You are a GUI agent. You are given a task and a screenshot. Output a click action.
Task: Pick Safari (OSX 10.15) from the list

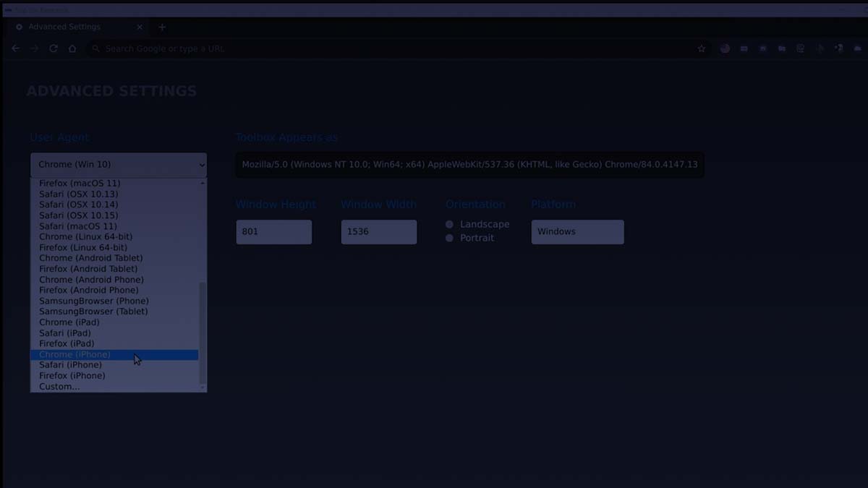[115, 215]
